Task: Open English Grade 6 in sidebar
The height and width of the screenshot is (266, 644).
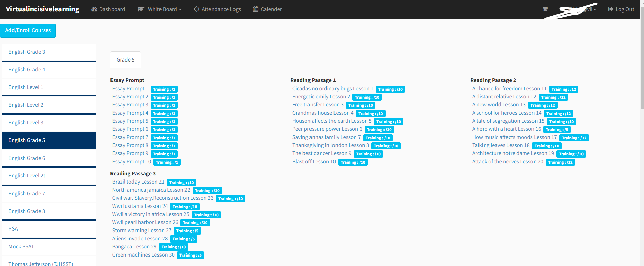Action: [x=49, y=158]
